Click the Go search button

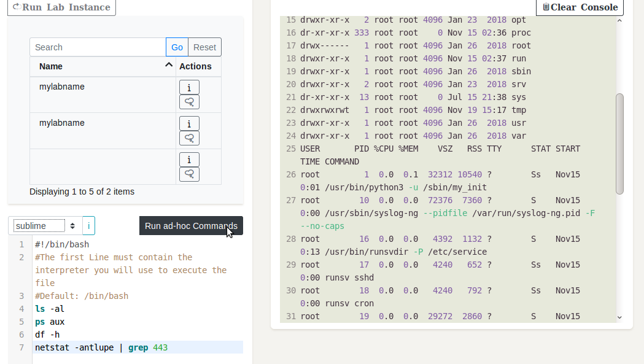[177, 47]
